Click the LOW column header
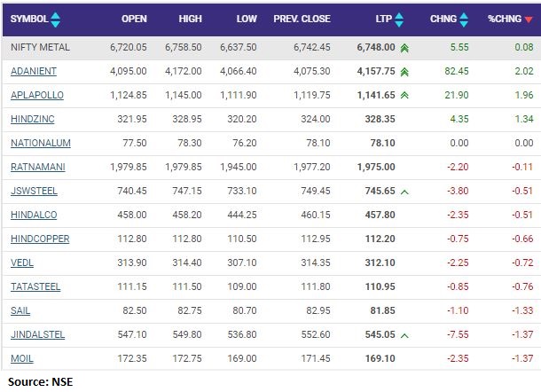This screenshot has width=541, height=392. 247,19
